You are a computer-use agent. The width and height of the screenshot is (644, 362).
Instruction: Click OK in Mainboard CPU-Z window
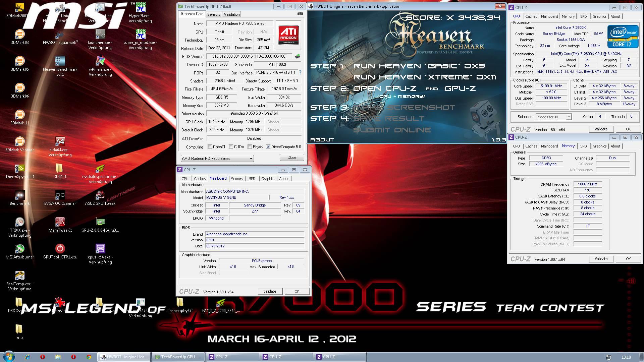coord(297,291)
